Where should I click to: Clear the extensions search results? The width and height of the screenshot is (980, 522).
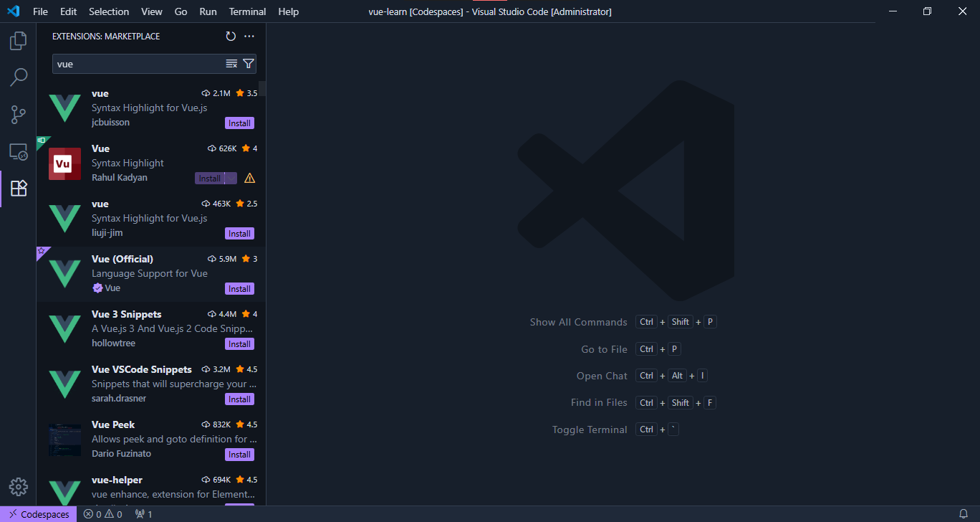[x=231, y=64]
